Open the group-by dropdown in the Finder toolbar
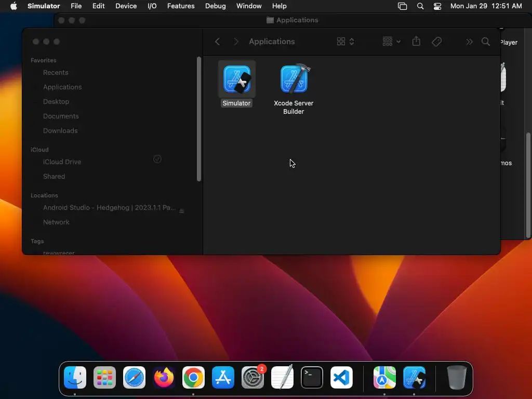Image resolution: width=532 pixels, height=399 pixels. (391, 42)
